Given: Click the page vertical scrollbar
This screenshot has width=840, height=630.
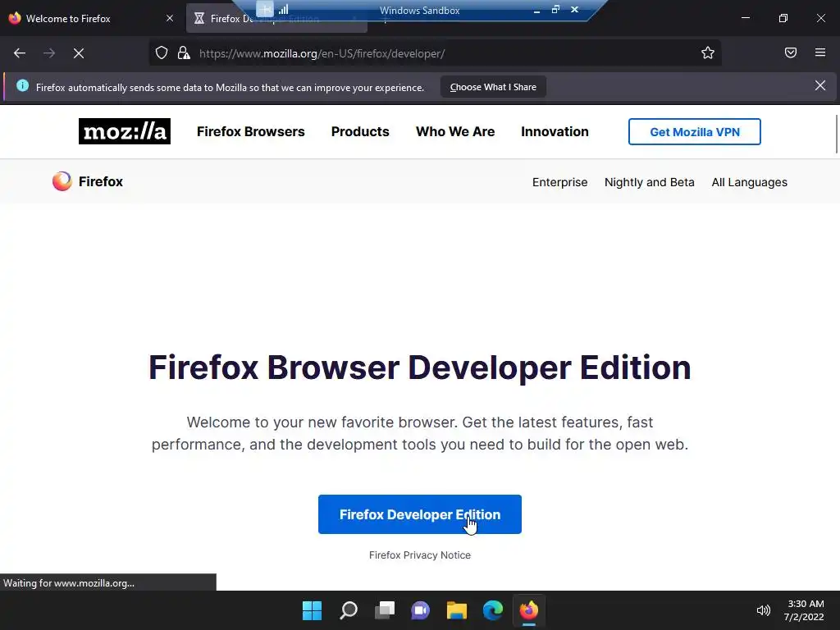Looking at the screenshot, I should [x=836, y=134].
